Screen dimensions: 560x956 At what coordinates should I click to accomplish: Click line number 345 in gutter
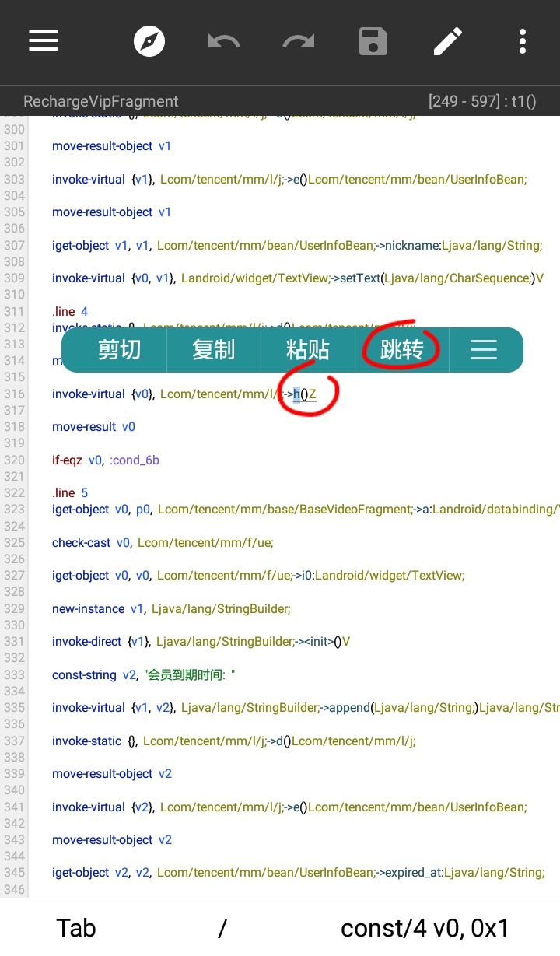pos(14,873)
